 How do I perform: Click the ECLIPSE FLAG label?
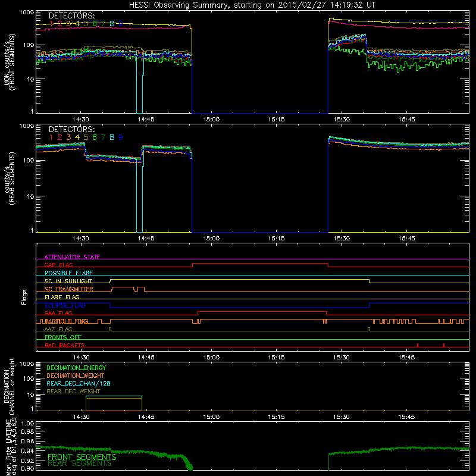point(65,305)
